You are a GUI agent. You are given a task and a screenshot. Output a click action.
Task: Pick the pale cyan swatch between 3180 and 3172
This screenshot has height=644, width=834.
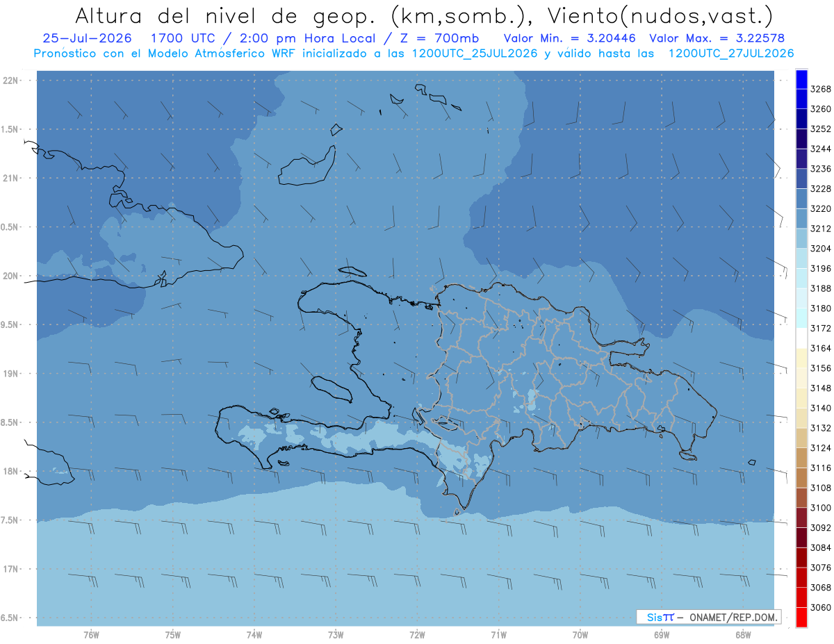pos(801,318)
